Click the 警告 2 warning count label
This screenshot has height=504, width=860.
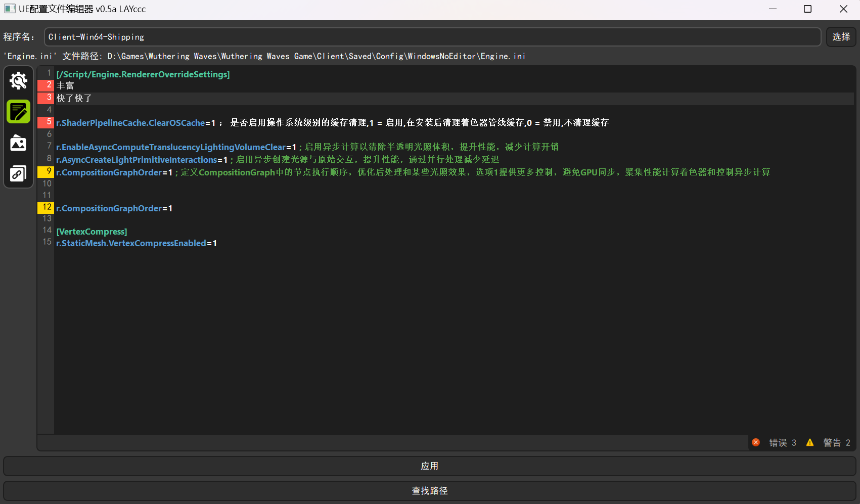[x=836, y=443]
